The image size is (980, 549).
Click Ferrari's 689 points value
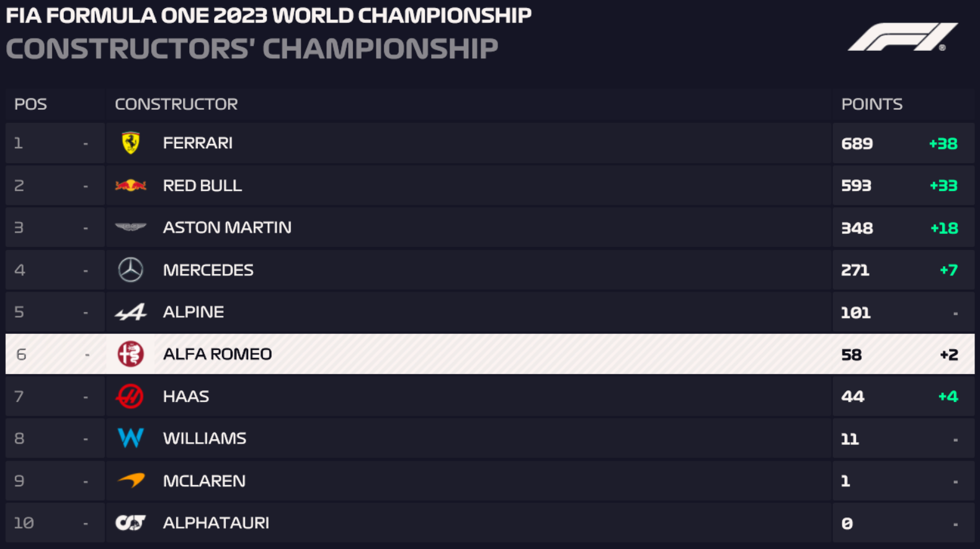click(x=857, y=144)
